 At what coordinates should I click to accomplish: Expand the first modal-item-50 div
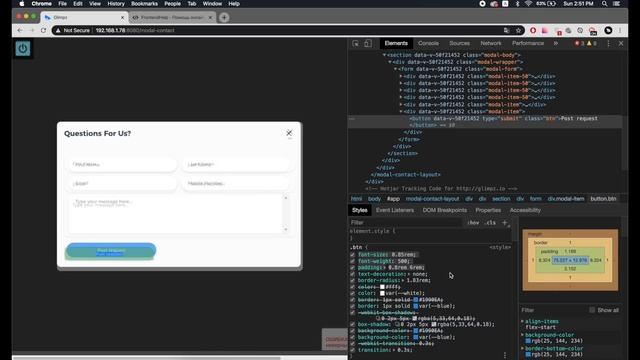click(401, 76)
